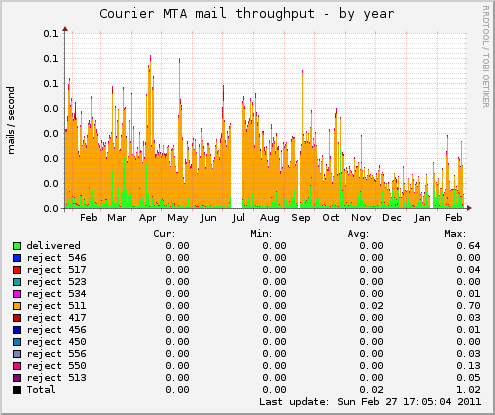This screenshot has height=415, width=495.
Task: Click the black Total legend swatch
Action: click(x=17, y=390)
